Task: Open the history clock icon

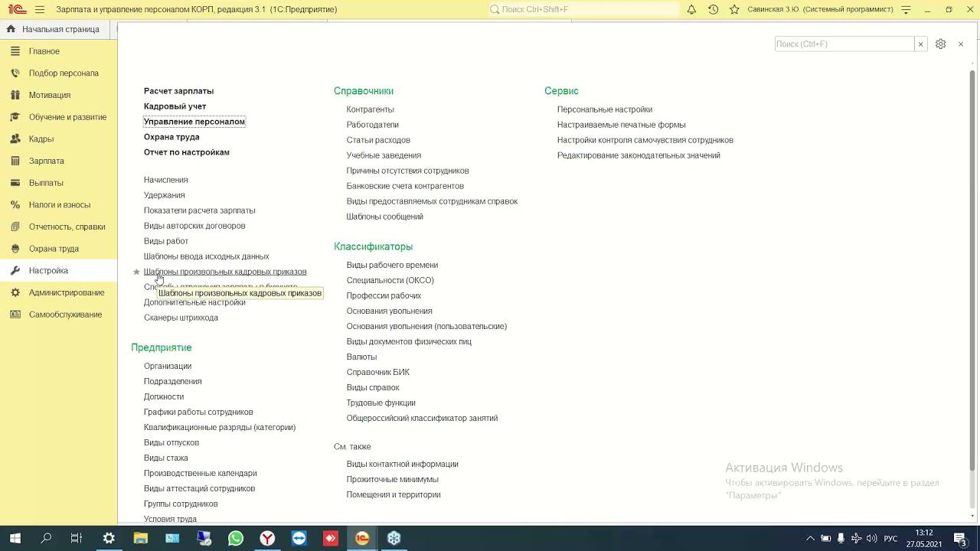Action: coord(713,9)
